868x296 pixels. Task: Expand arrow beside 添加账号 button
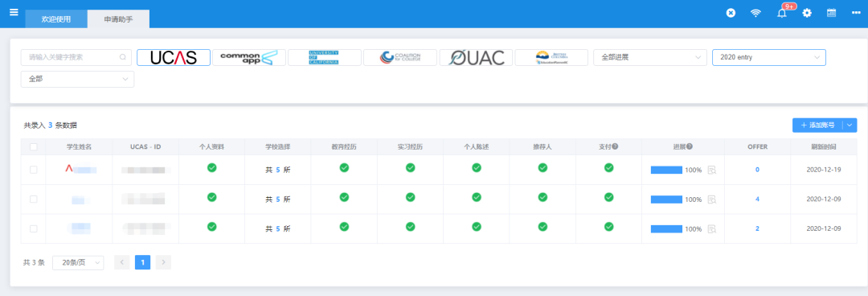tap(850, 125)
